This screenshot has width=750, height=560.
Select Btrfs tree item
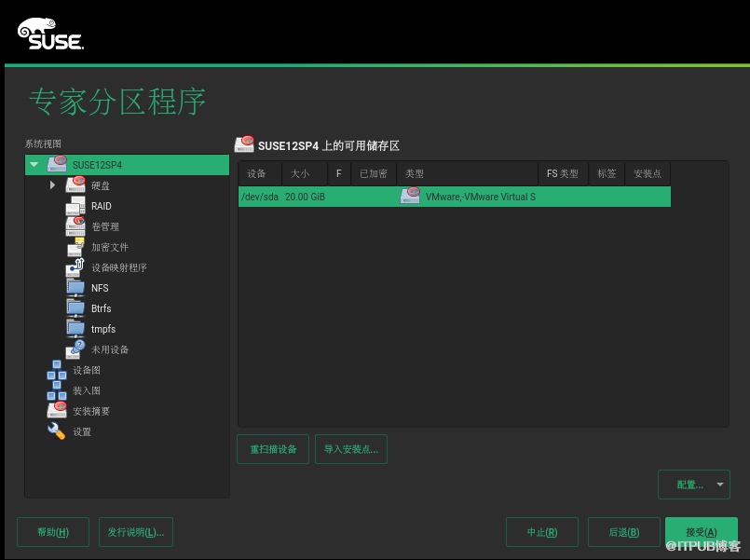tap(101, 309)
